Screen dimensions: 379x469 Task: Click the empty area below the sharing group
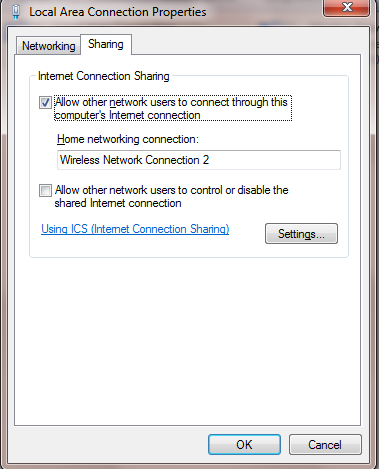pyautogui.click(x=187, y=340)
